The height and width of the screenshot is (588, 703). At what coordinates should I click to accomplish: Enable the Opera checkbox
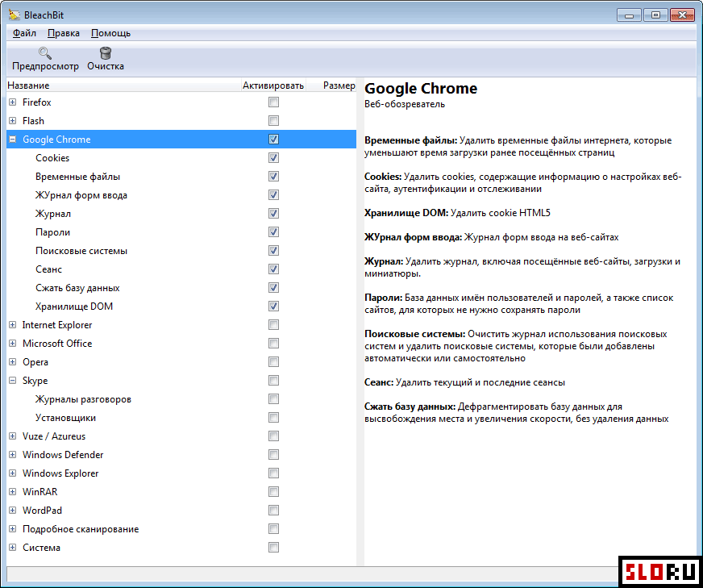pyautogui.click(x=273, y=361)
